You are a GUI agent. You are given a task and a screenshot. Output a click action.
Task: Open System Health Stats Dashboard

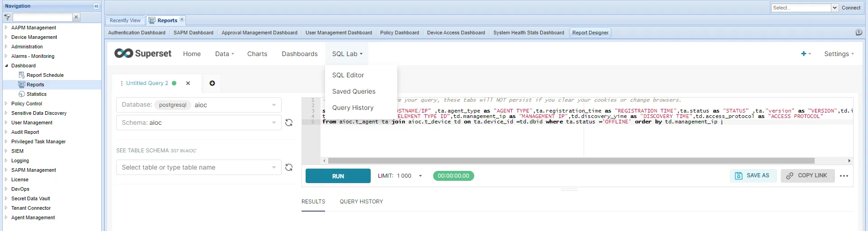(x=528, y=33)
